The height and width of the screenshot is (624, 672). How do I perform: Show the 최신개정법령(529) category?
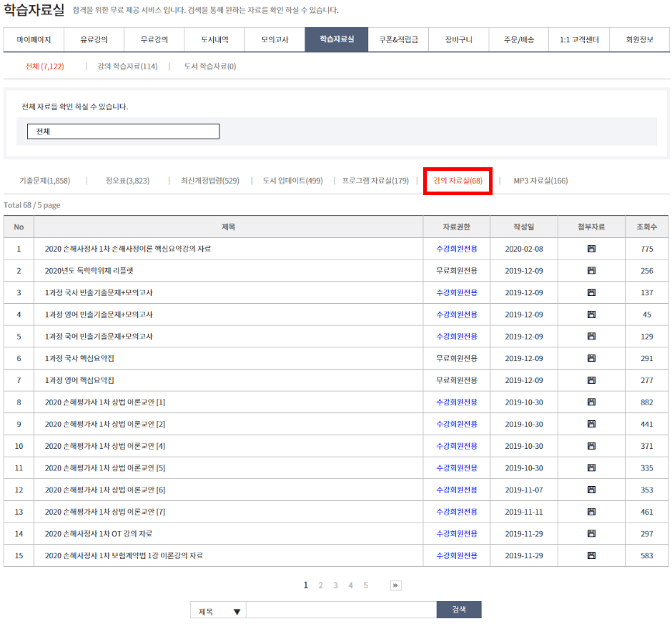point(210,181)
